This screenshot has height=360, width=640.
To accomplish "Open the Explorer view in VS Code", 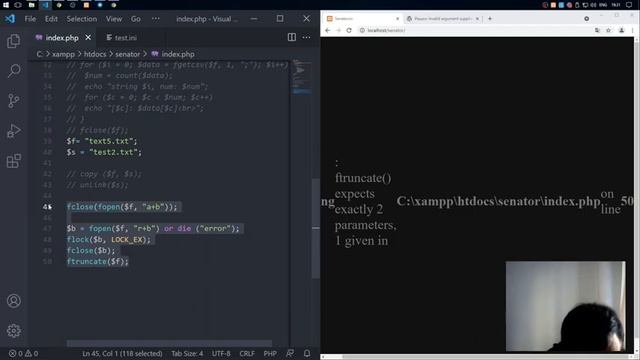I will click(13, 41).
